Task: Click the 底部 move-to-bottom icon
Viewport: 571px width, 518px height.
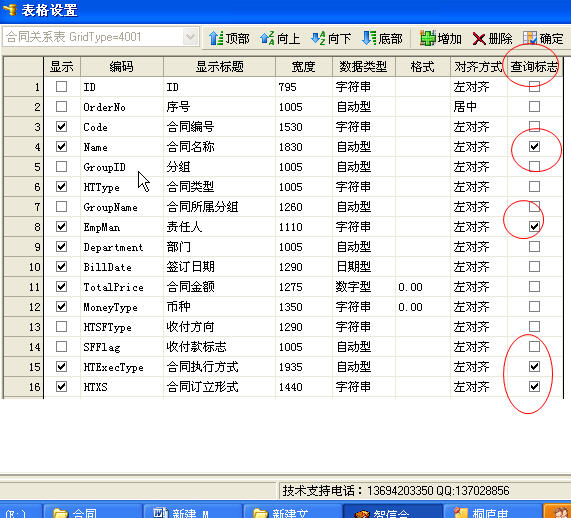Action: pyautogui.click(x=369, y=38)
